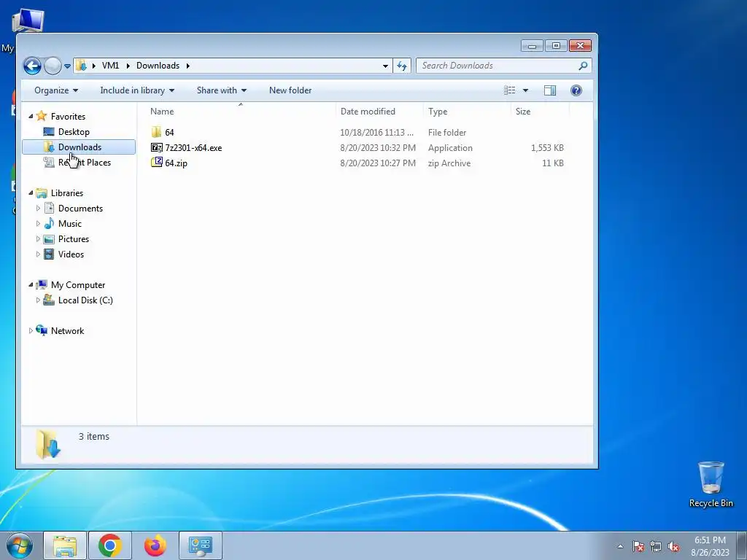Viewport: 747px width, 560px height.
Task: Open the more view options arrow
Action: pos(525,90)
